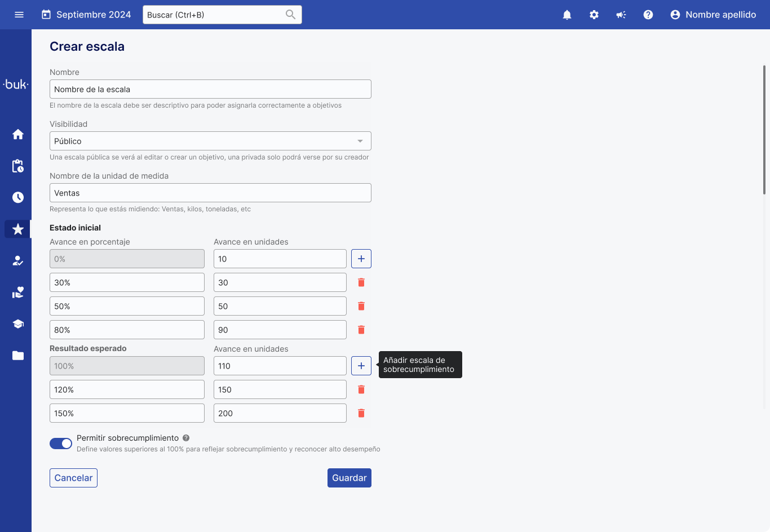Click the Nombre de la escala field
The height and width of the screenshot is (532, 770).
point(210,89)
